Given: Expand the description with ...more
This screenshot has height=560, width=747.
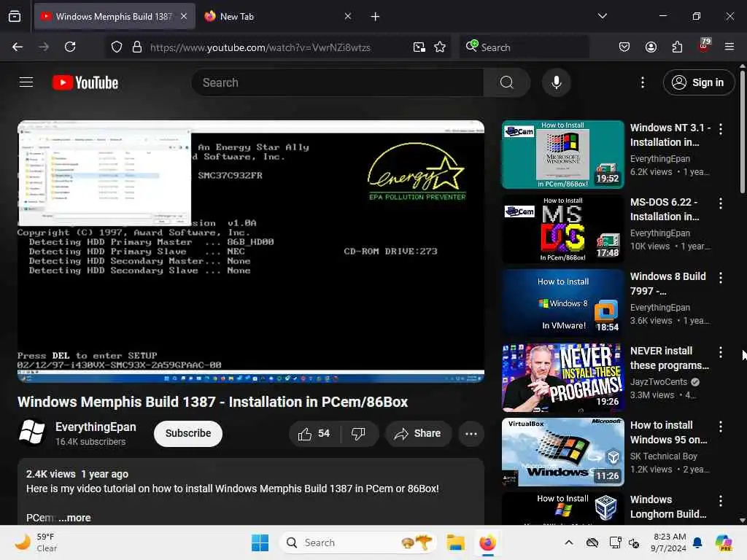Looking at the screenshot, I should pyautogui.click(x=75, y=518).
